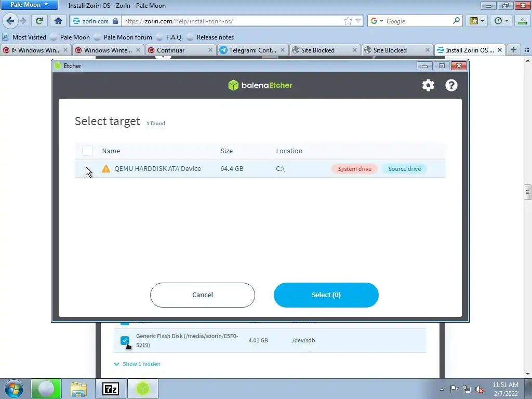Show hidden tray icons arrow
The height and width of the screenshot is (399, 532).
(x=442, y=389)
